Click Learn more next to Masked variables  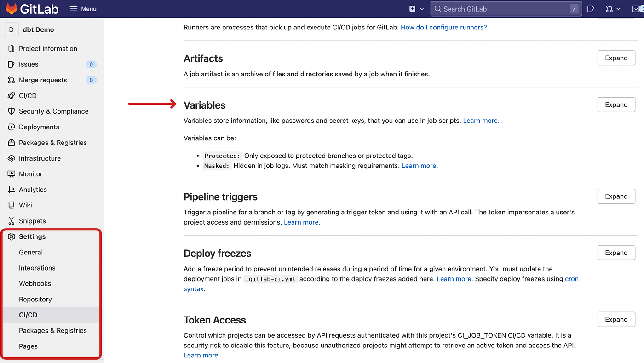point(419,165)
